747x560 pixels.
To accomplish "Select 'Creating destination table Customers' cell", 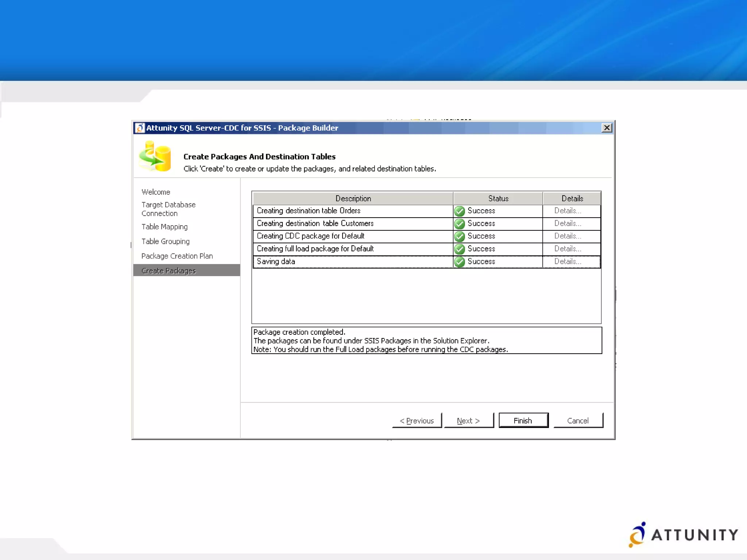I will pyautogui.click(x=353, y=224).
